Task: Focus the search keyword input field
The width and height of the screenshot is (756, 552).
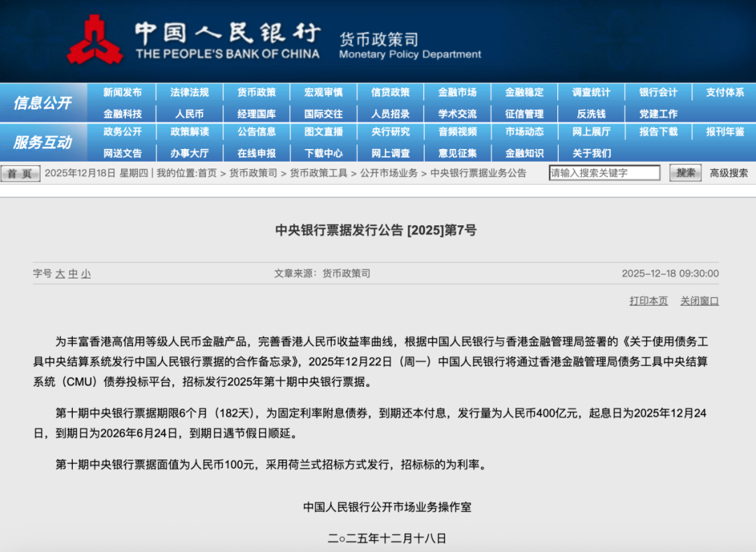Action: (x=604, y=173)
